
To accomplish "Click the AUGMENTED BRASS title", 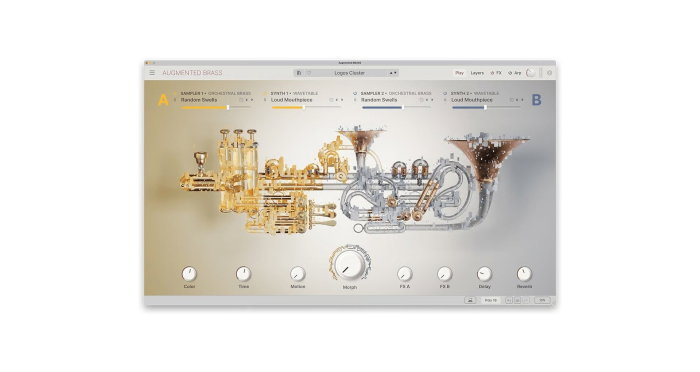I will point(192,72).
